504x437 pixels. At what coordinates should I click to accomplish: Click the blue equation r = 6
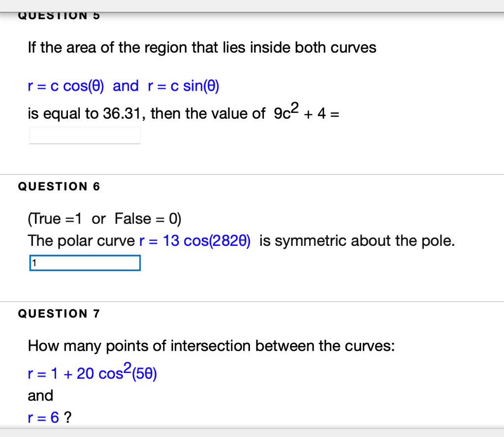click(43, 417)
